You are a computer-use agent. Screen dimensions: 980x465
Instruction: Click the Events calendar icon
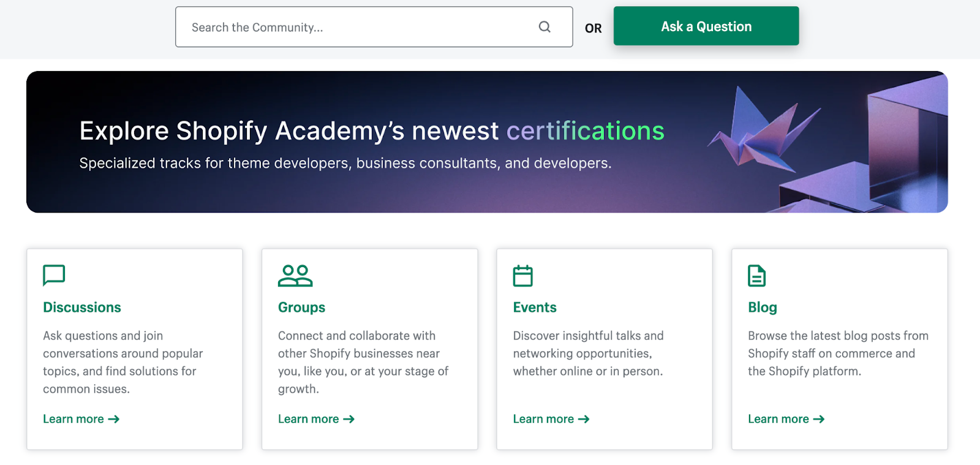pyautogui.click(x=522, y=276)
